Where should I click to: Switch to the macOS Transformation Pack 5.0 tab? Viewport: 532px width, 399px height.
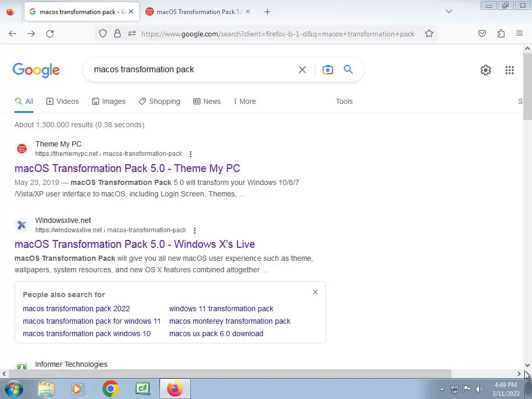198,12
